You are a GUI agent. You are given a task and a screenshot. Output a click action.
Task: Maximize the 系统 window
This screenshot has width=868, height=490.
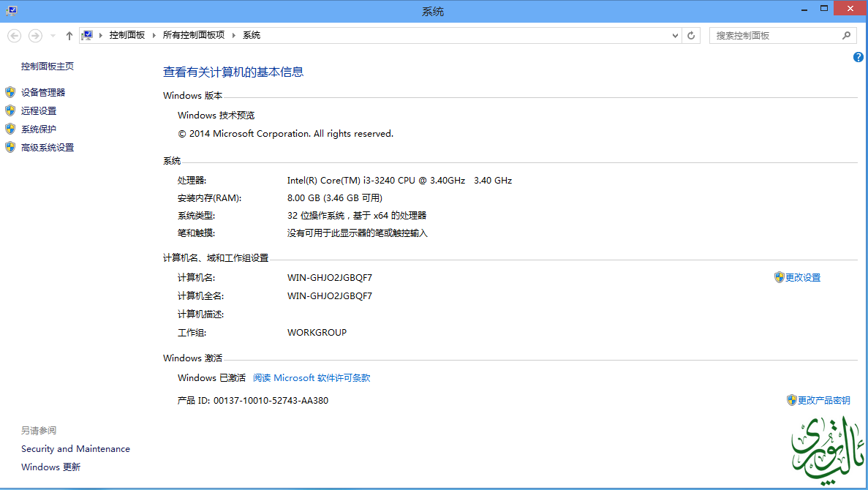[x=824, y=9]
